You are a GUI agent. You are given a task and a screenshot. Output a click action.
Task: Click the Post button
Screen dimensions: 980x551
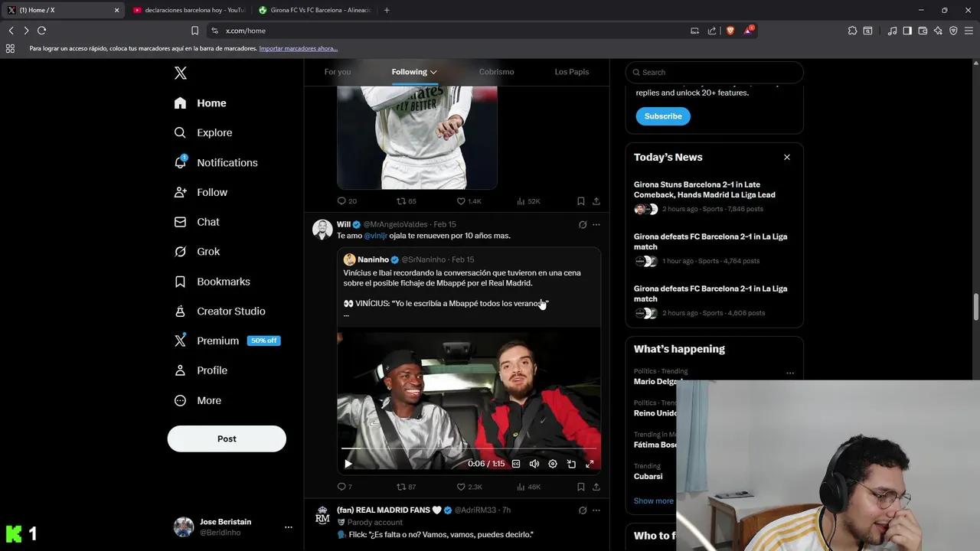click(x=227, y=439)
